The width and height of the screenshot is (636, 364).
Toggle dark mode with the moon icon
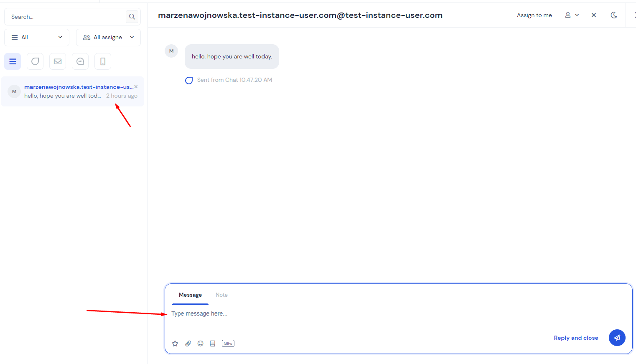click(614, 15)
